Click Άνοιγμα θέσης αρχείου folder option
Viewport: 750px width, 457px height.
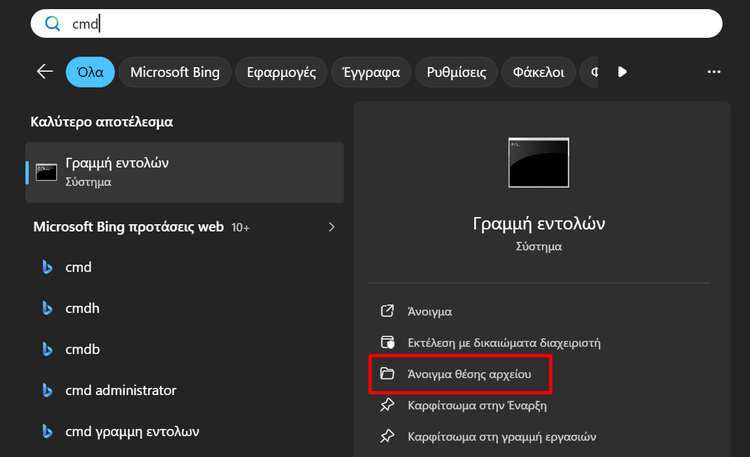coord(474,374)
